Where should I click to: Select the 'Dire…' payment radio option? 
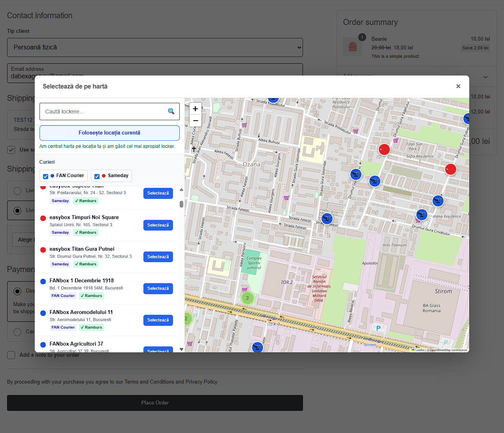click(17, 291)
